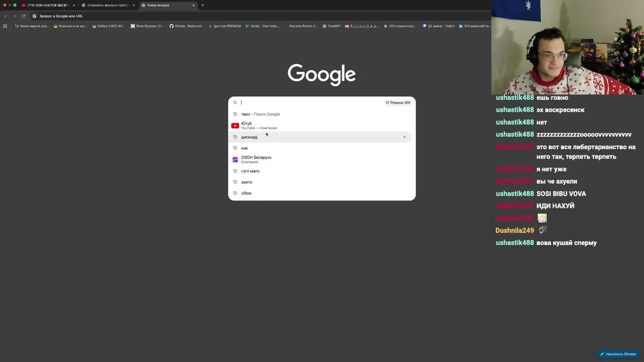Open FIFA (серия игр) bookmark
The image size is (644, 362).
[x=399, y=26]
